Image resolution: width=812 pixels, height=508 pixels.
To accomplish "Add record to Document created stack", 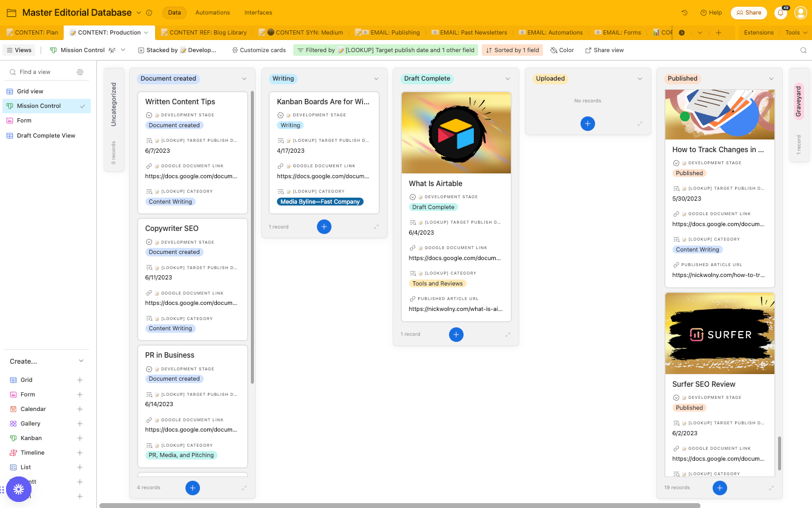I will pos(193,487).
